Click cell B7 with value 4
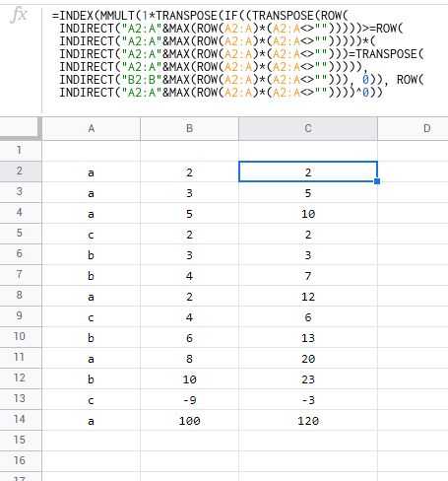The image size is (448, 481). tap(189, 275)
